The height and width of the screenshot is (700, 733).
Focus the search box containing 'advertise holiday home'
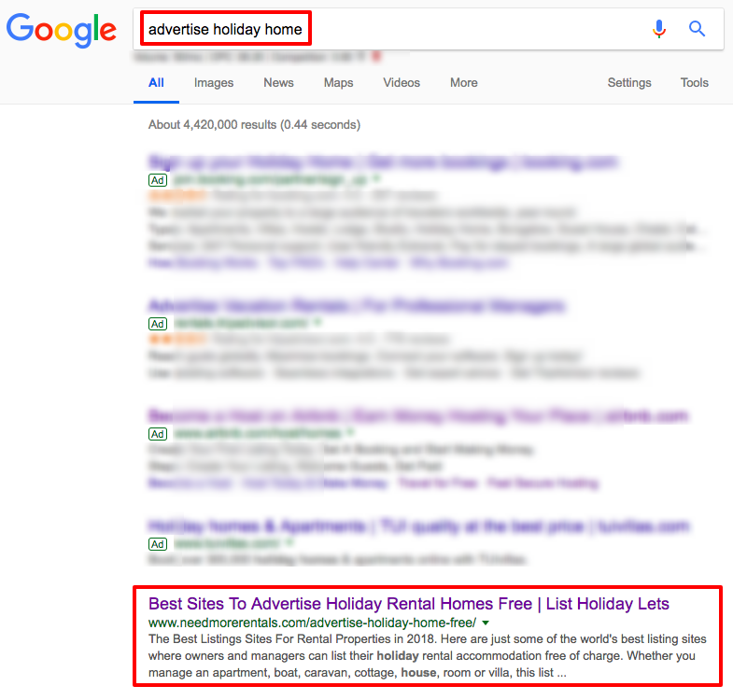[x=392, y=29]
